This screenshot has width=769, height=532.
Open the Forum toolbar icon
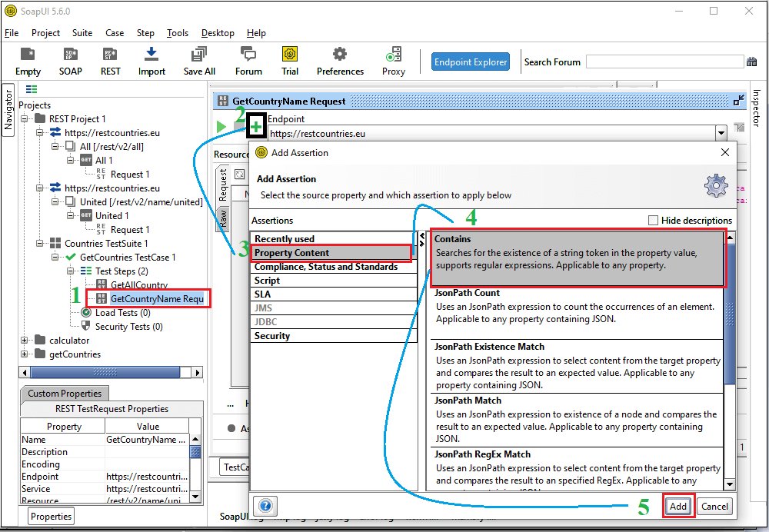tap(248, 54)
